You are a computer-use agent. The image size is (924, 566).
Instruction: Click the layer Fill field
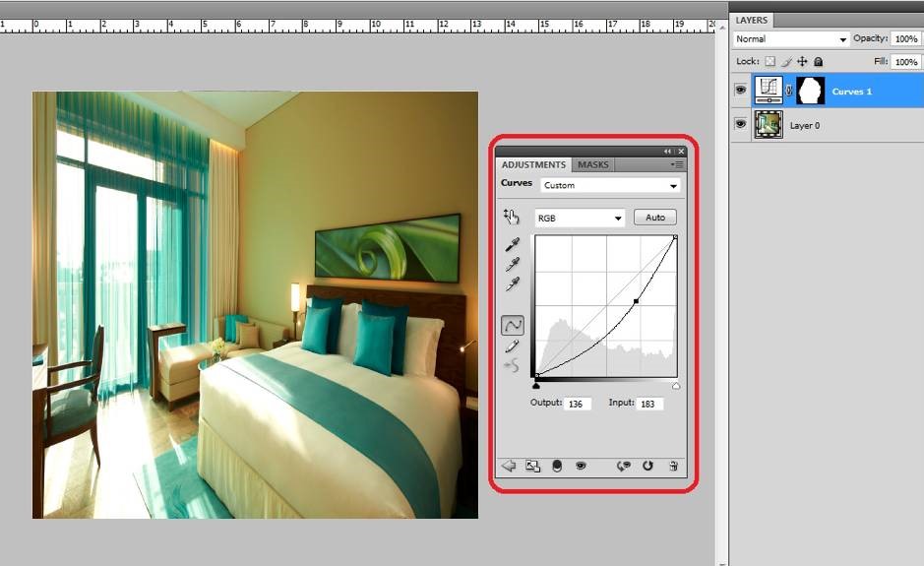point(905,62)
